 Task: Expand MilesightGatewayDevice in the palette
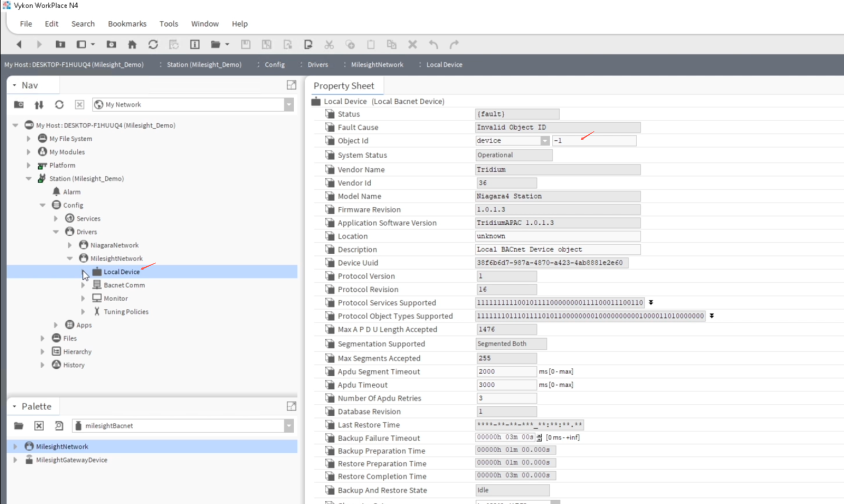click(15, 460)
